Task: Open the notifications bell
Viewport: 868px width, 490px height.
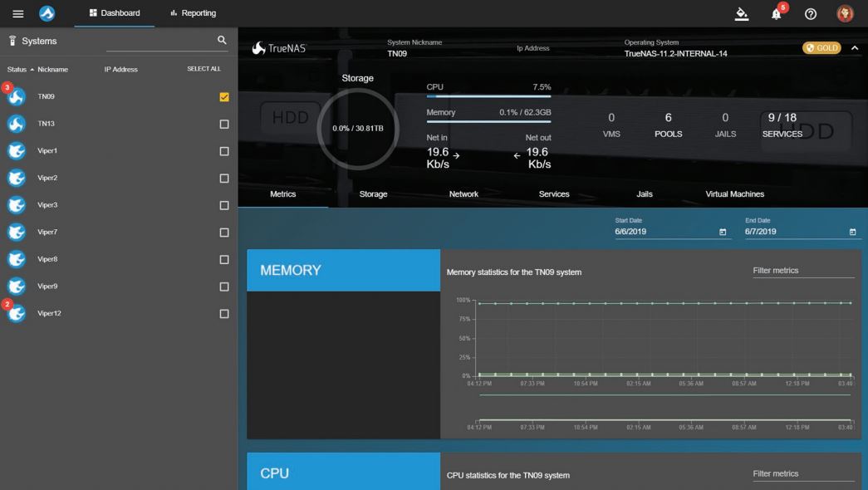Action: point(776,14)
